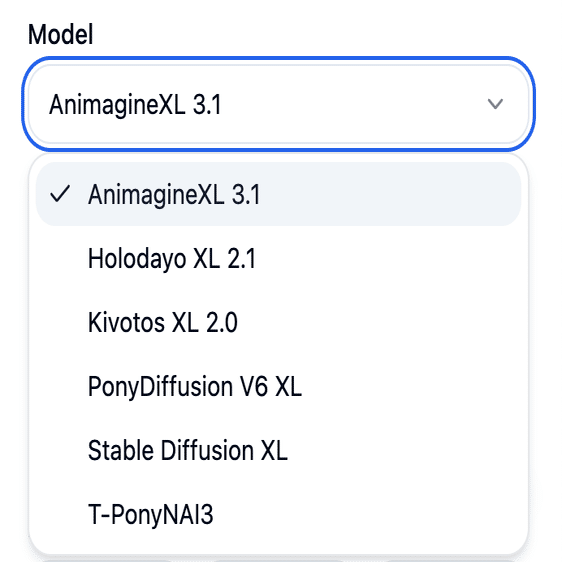The height and width of the screenshot is (562, 562).
Task: Click inside the blue-outlined Model selector
Action: (x=278, y=104)
